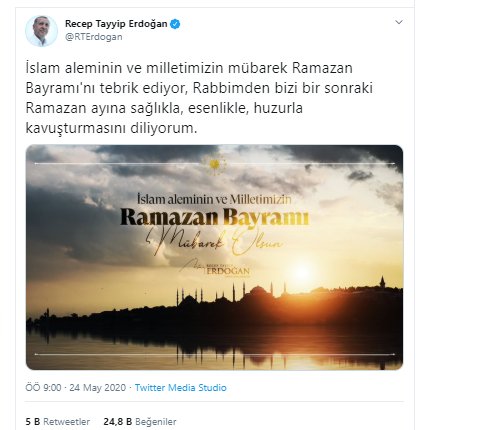The image size is (500, 430).
Task: Click the ÖÖ 9:00 timestamp
Action: point(43,388)
